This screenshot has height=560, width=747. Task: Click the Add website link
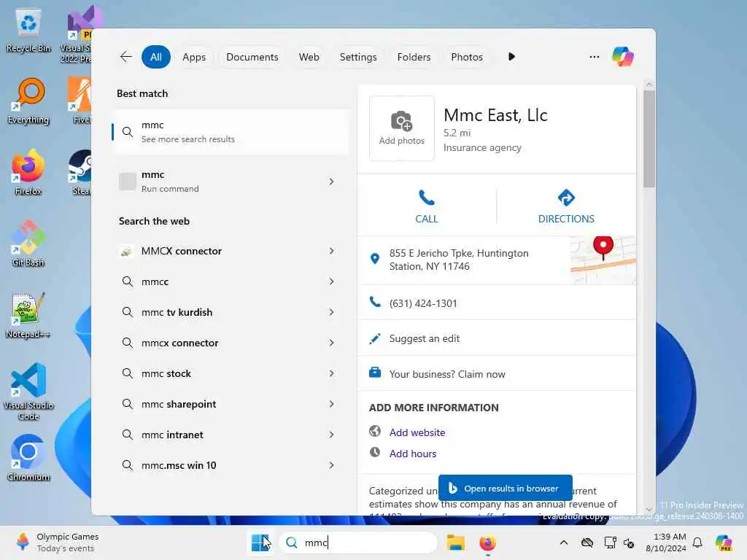coord(417,432)
